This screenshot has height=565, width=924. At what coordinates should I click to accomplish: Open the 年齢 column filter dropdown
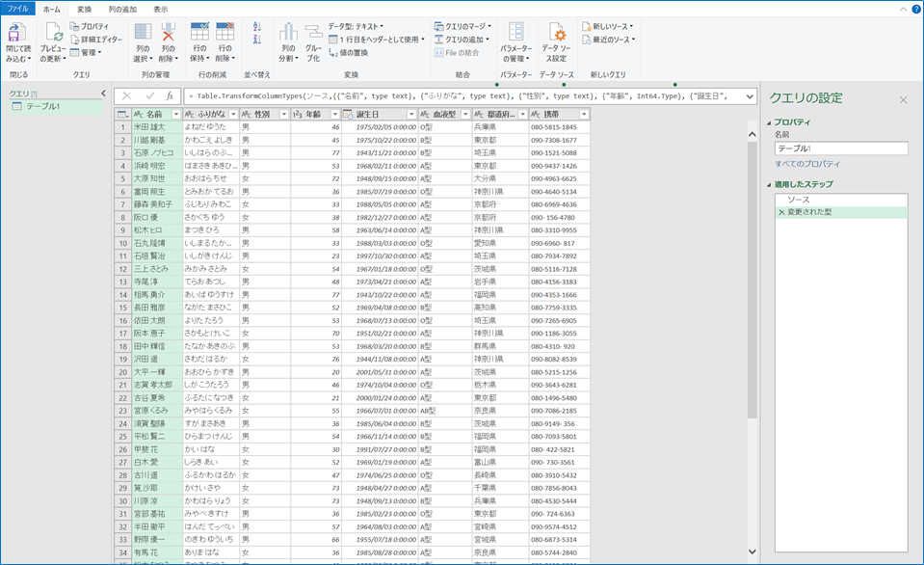(x=334, y=115)
